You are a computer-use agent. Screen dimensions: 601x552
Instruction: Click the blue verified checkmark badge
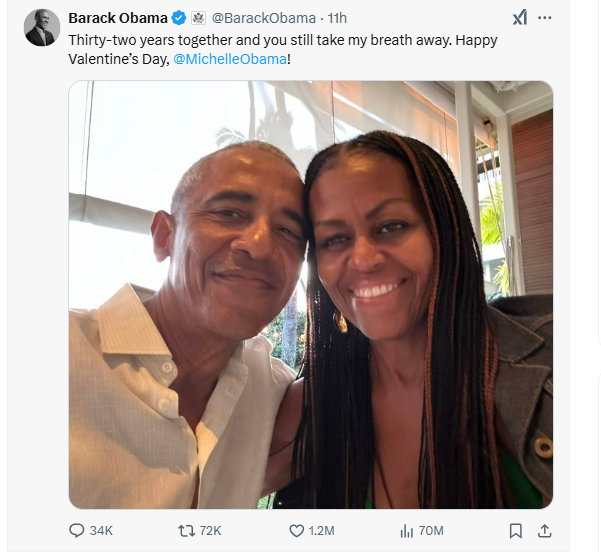click(x=179, y=18)
